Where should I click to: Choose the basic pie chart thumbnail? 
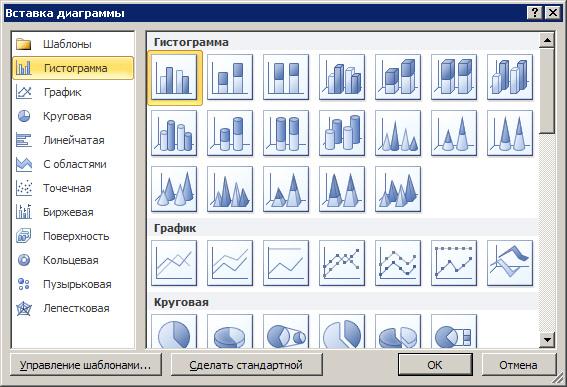[174, 331]
